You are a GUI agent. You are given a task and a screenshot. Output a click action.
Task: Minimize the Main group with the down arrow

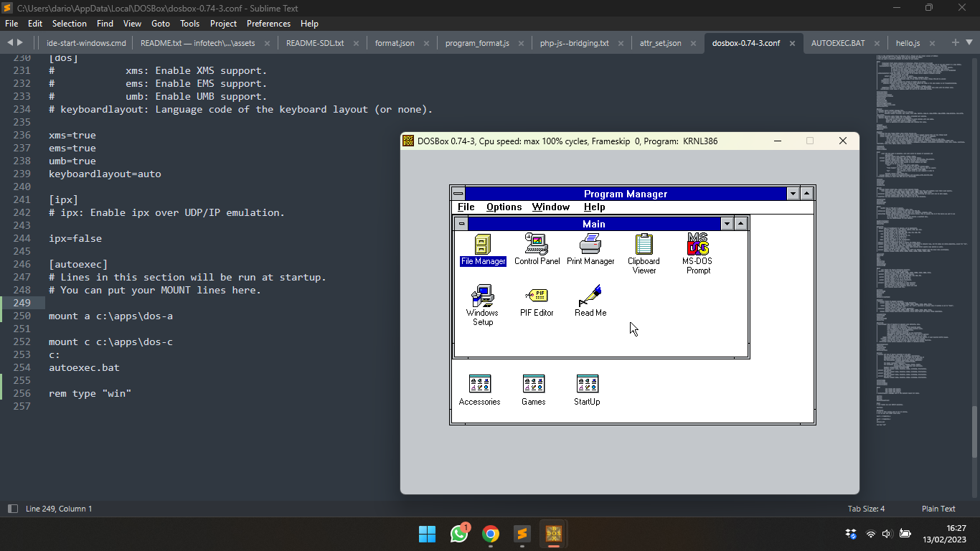point(727,224)
